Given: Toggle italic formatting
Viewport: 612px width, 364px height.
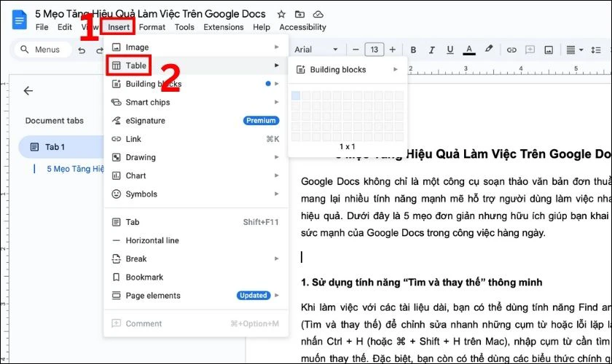Looking at the screenshot, I should [x=431, y=50].
